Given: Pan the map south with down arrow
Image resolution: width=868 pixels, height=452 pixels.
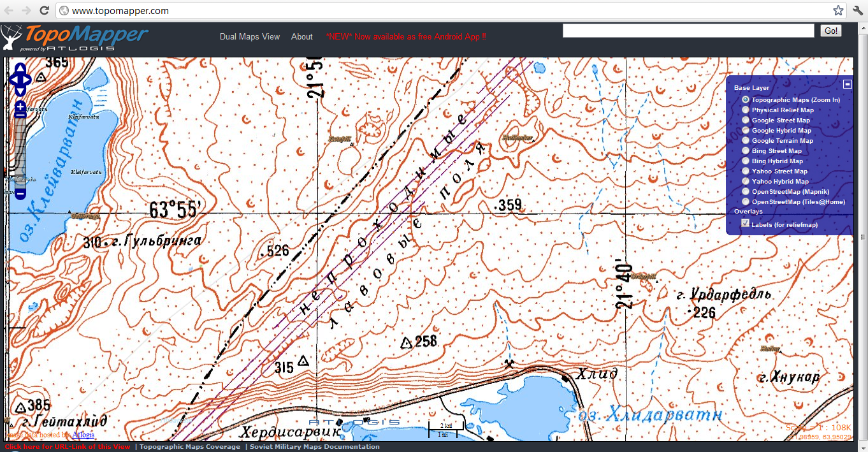Looking at the screenshot, I should tap(20, 92).
